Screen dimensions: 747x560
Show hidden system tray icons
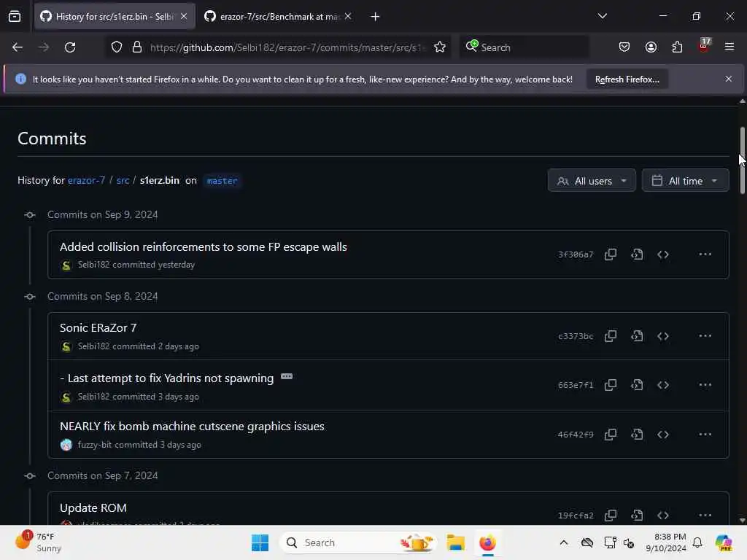click(x=564, y=542)
